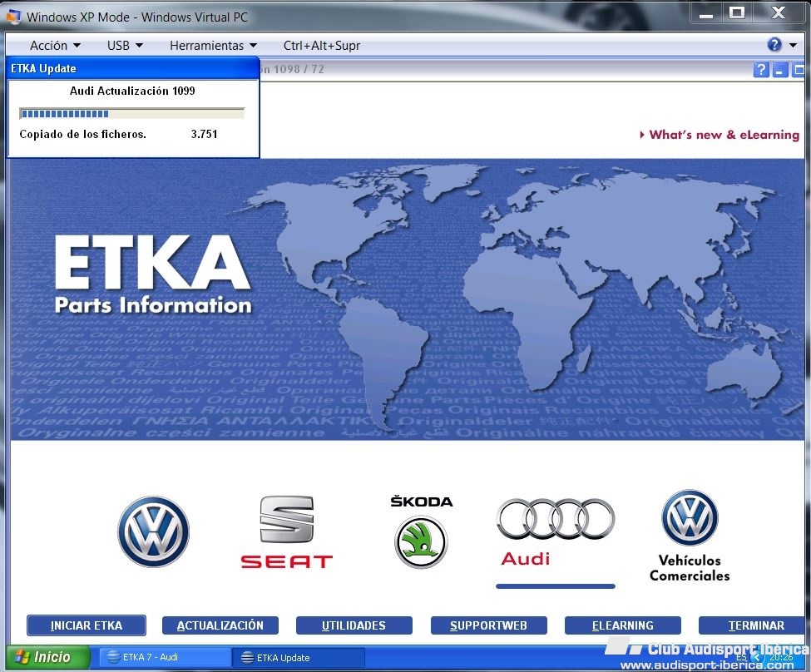Open ELEARNING
The height and width of the screenshot is (672, 811).
(623, 625)
